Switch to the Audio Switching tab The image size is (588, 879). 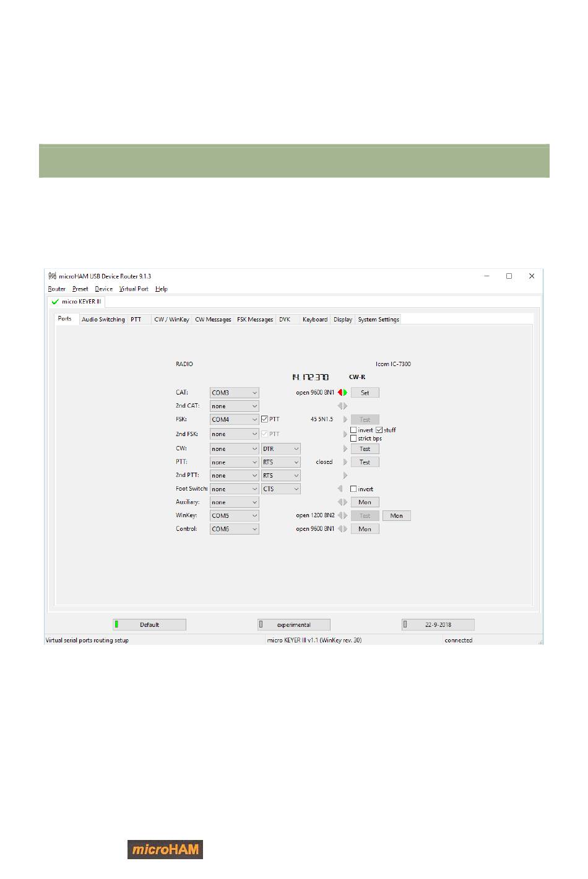tap(103, 320)
